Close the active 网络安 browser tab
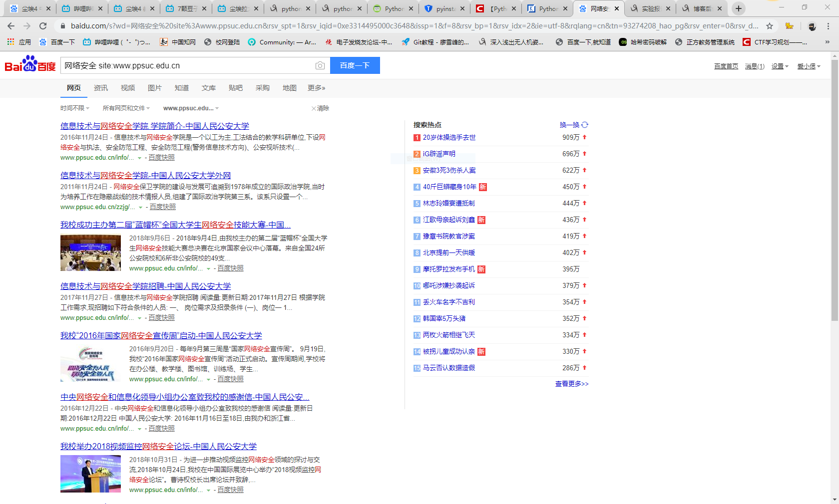Screen dimensions: 839x504 click(x=617, y=8)
